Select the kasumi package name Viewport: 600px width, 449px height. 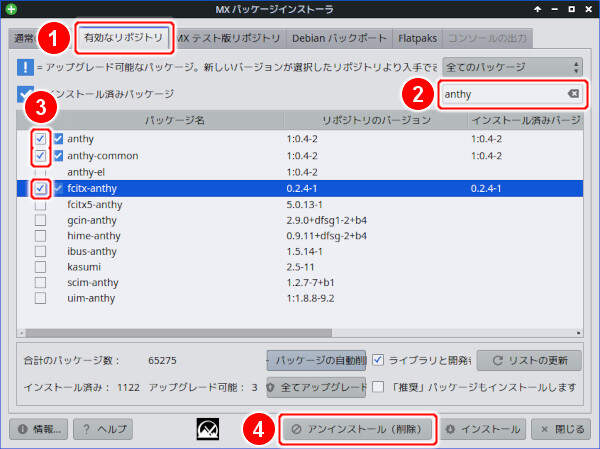click(84, 267)
